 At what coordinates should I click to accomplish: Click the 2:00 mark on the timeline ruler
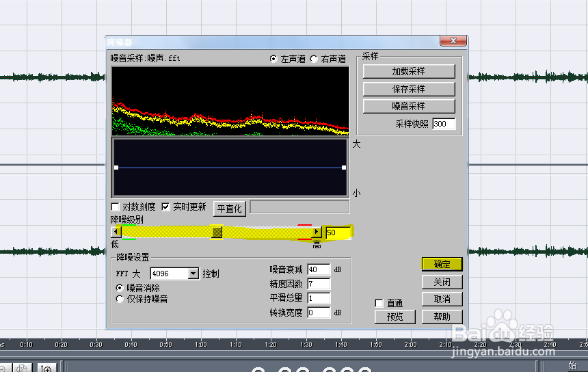[411, 345]
